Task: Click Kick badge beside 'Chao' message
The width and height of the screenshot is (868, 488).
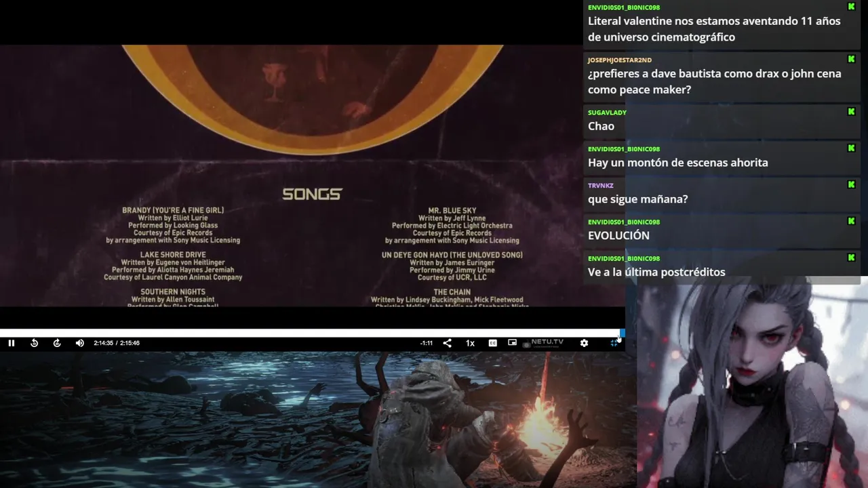Action: tap(851, 112)
